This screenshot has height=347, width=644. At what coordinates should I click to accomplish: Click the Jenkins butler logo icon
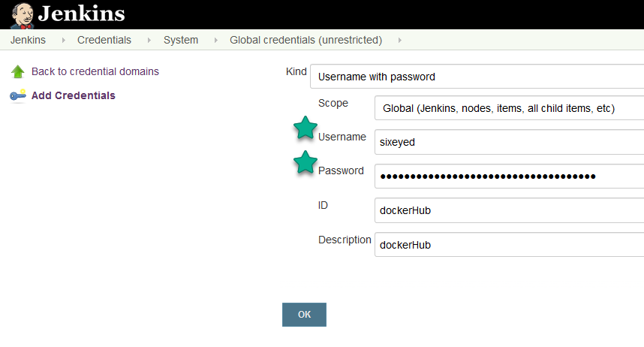click(x=21, y=14)
